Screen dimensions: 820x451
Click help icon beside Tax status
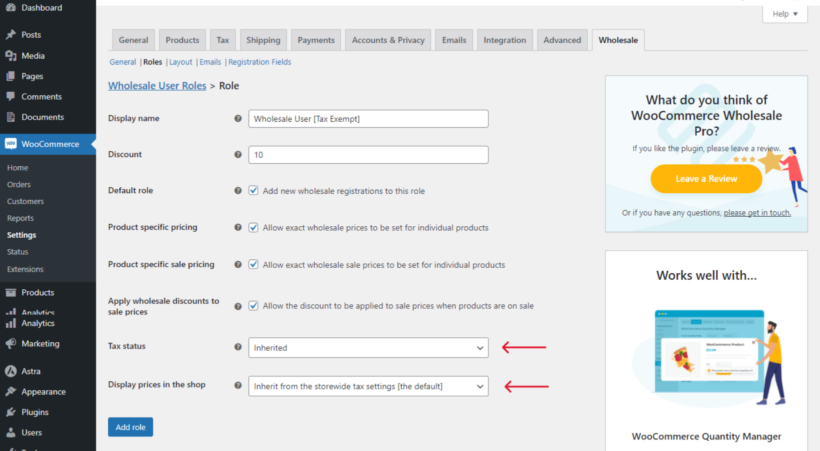coord(238,346)
